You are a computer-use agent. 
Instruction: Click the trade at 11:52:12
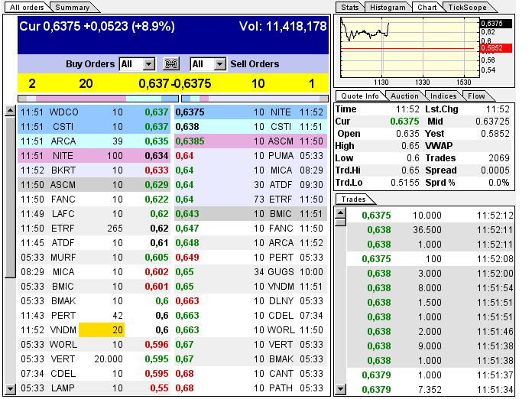pos(430,216)
